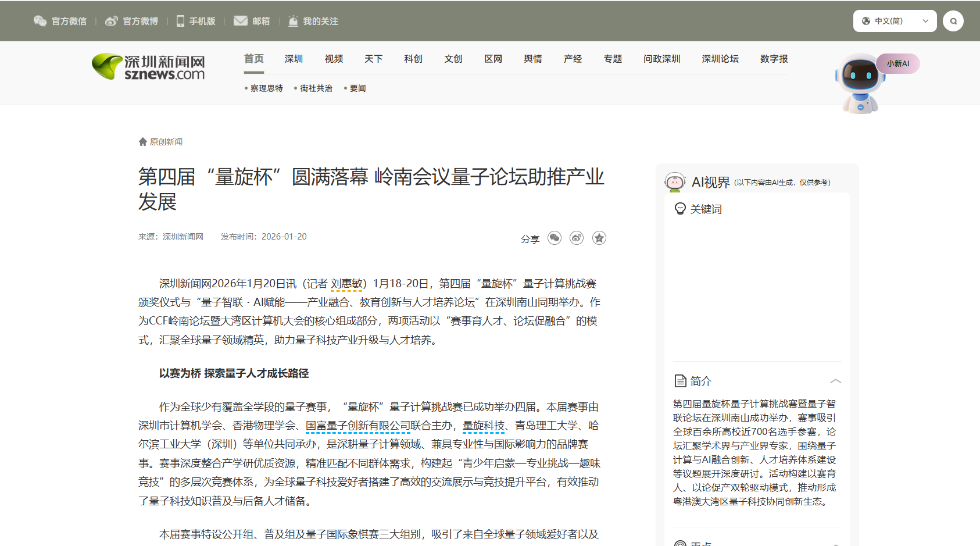Share article via Weibo icon

point(577,238)
